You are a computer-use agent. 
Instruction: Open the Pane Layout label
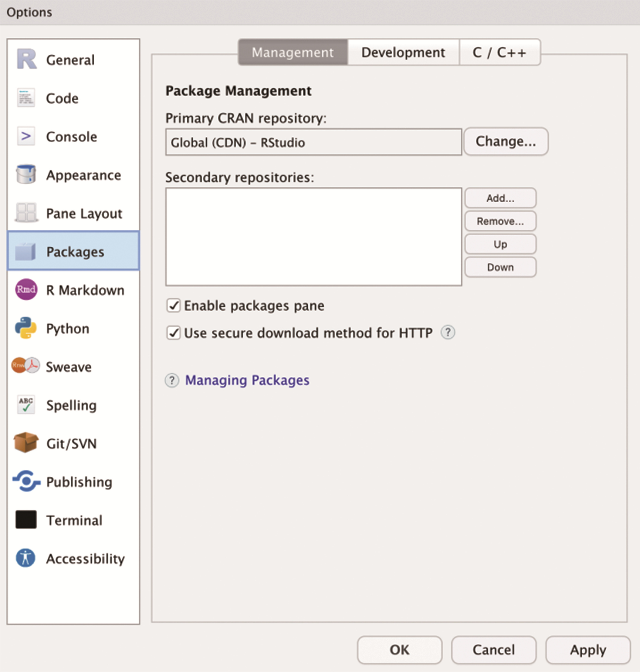click(x=84, y=214)
